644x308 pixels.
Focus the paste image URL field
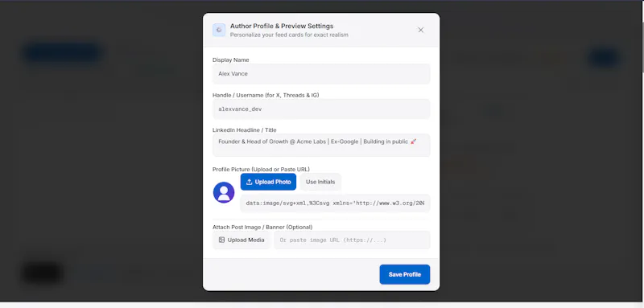352,240
